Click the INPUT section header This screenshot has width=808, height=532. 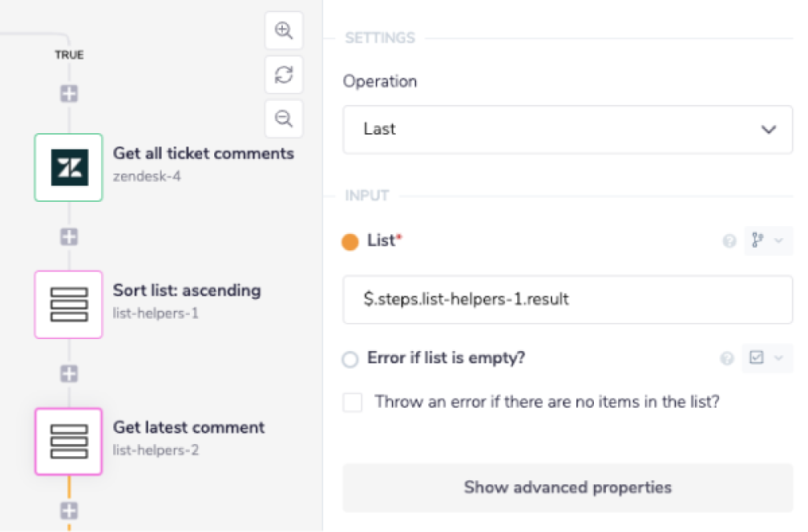click(367, 195)
